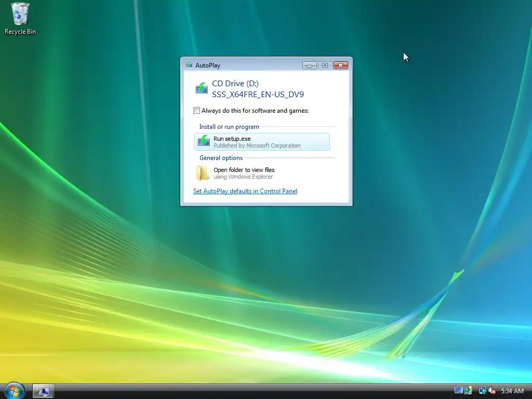Click the Windows Sidebar tray icon

click(468, 391)
